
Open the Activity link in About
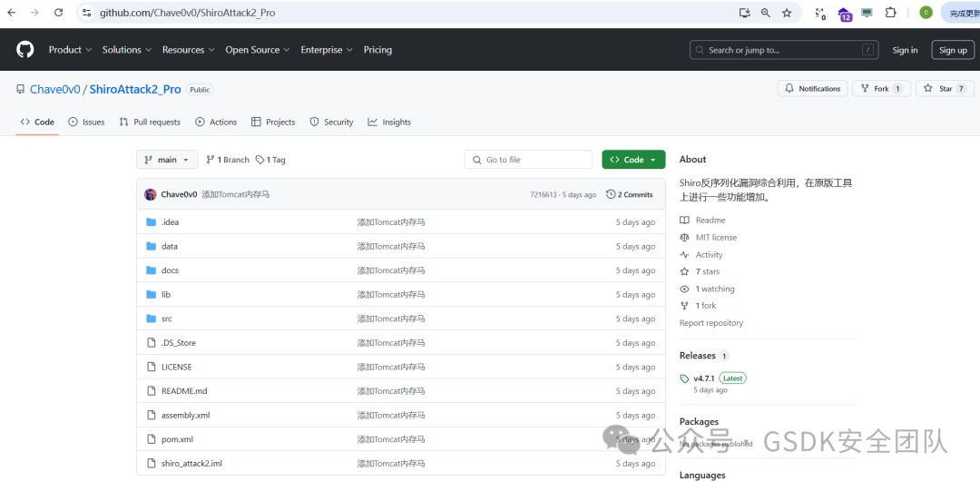click(x=701, y=255)
